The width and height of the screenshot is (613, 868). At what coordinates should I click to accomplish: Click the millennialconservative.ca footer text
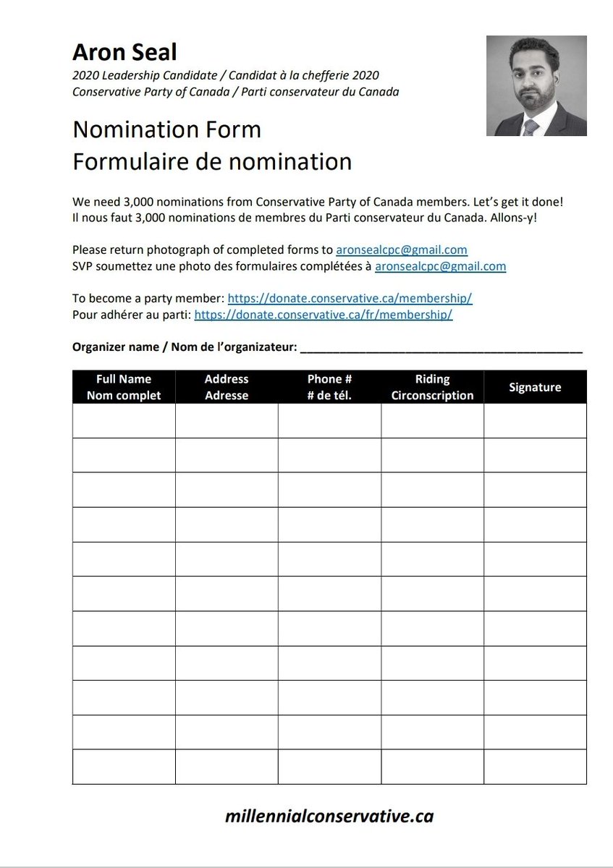point(329,816)
